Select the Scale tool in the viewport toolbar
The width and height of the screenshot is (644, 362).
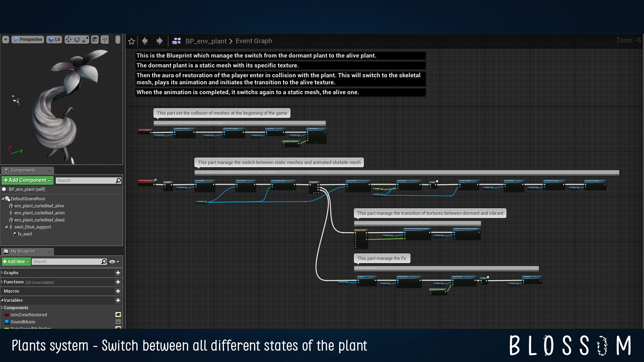[86, 39]
